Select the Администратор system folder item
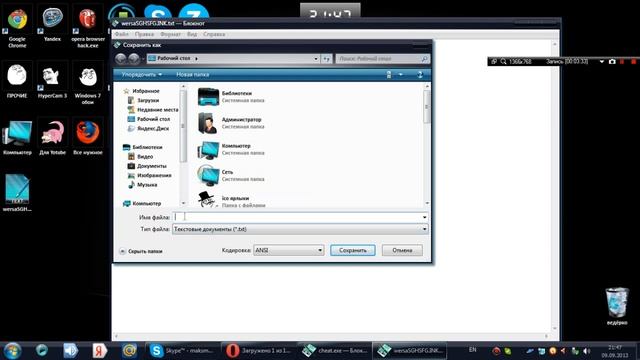 [x=231, y=123]
